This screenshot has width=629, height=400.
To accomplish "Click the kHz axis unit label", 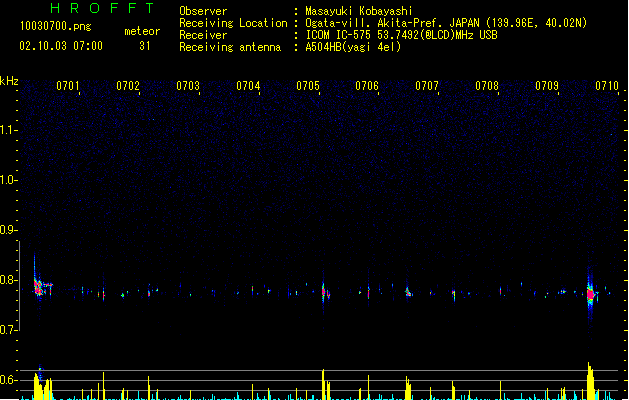I will click(9, 81).
